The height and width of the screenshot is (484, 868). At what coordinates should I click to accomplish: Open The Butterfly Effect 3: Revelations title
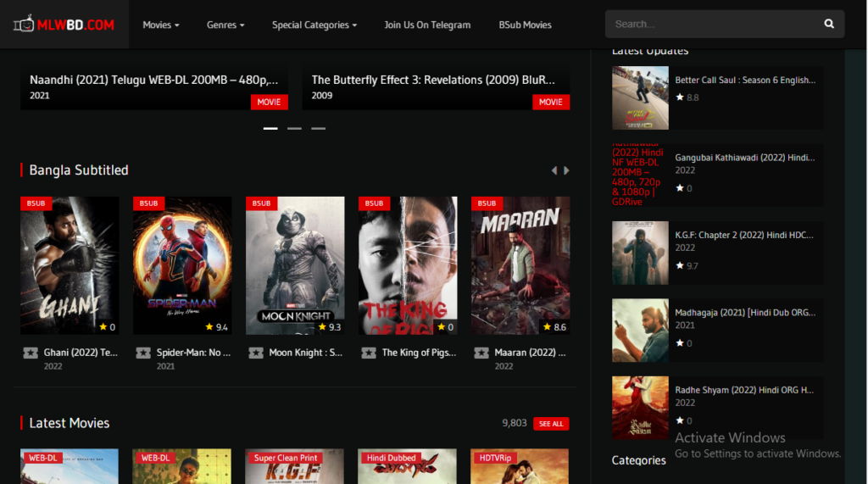coord(433,80)
